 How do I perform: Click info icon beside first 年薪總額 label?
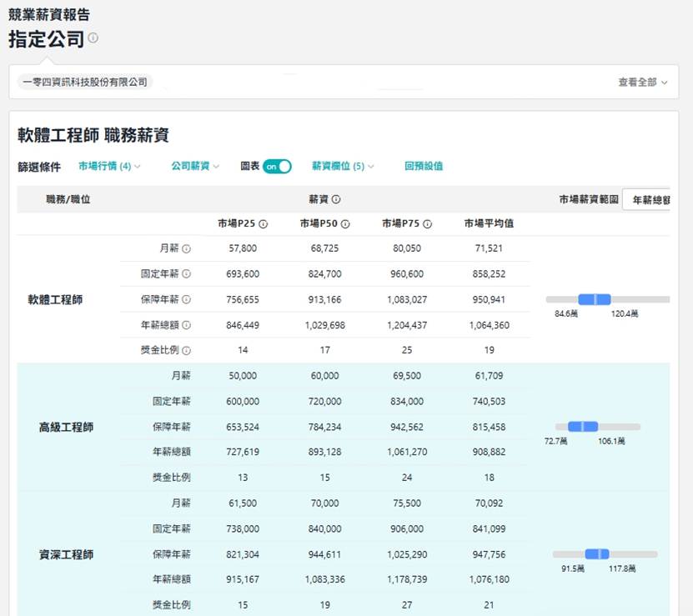(187, 325)
